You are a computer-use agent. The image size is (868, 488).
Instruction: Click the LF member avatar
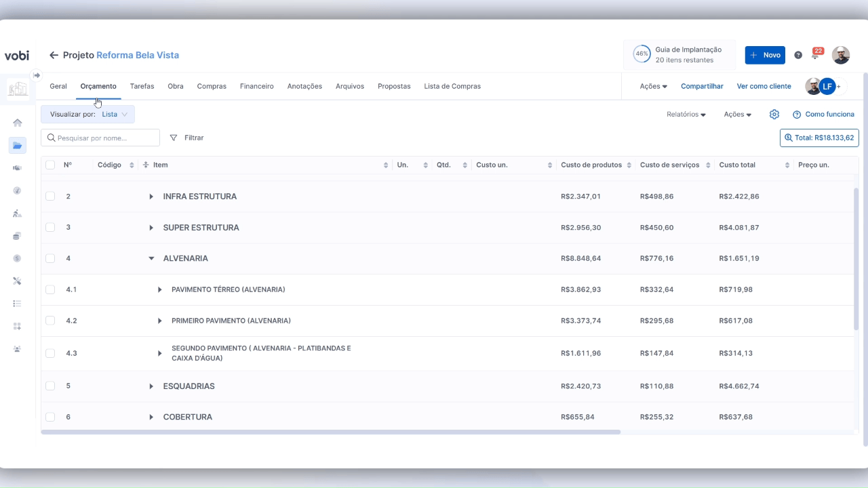827,86
